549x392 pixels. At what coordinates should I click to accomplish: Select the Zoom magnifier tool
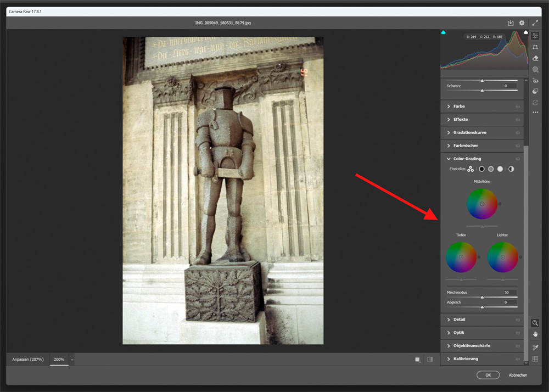click(535, 323)
